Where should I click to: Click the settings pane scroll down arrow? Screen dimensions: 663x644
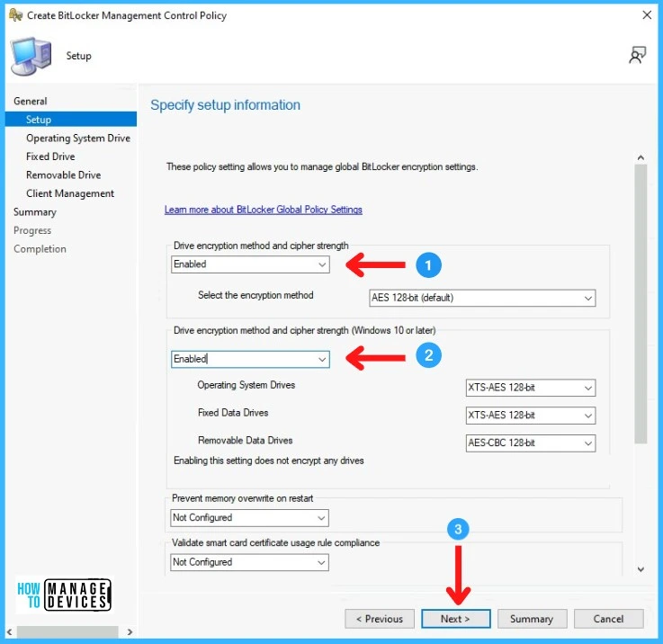641,569
